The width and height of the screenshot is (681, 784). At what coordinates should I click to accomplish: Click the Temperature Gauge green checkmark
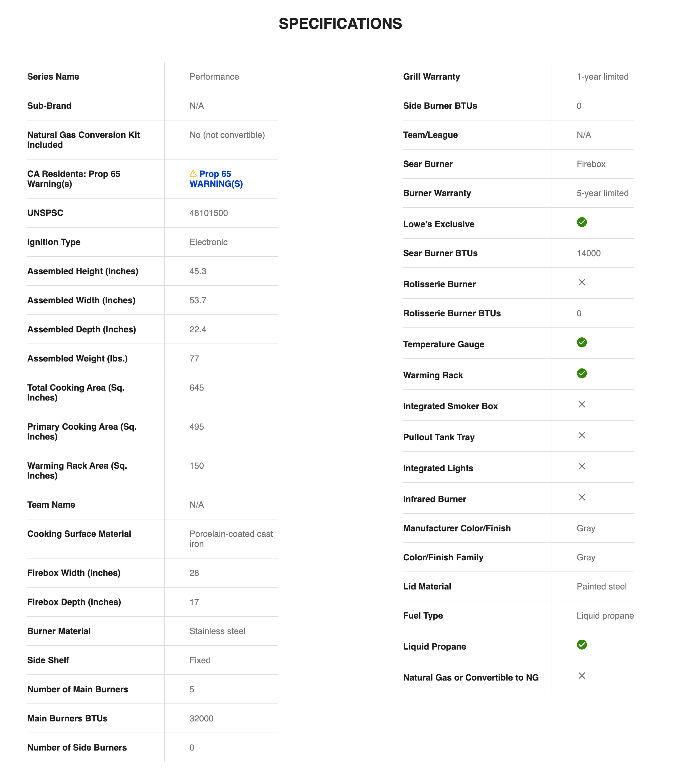pos(581,342)
